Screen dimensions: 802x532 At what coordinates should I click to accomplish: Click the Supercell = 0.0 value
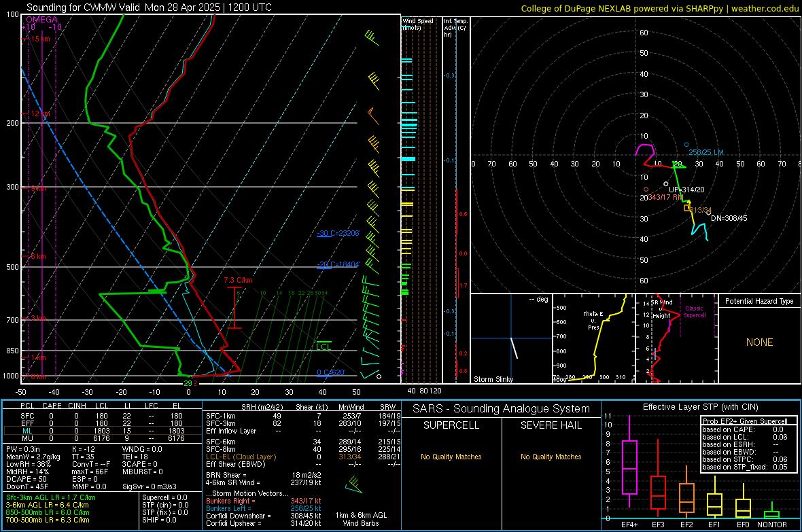(164, 498)
